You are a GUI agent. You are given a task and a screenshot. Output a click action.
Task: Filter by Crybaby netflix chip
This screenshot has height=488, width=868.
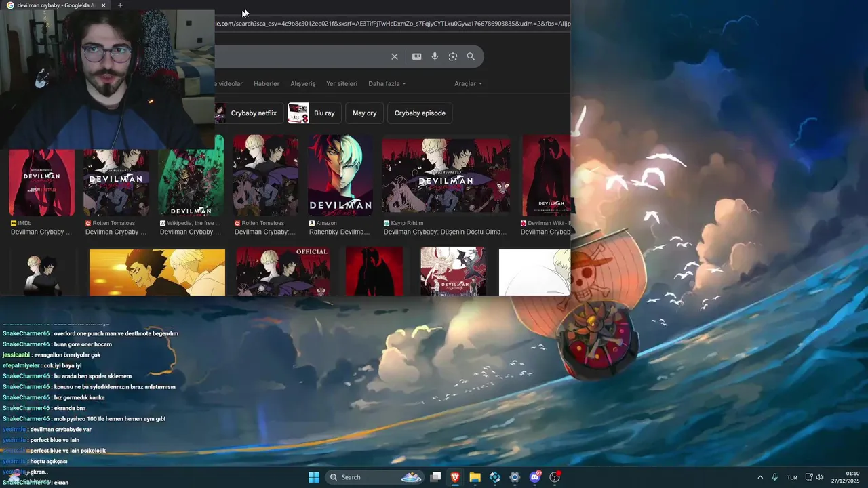click(x=248, y=113)
